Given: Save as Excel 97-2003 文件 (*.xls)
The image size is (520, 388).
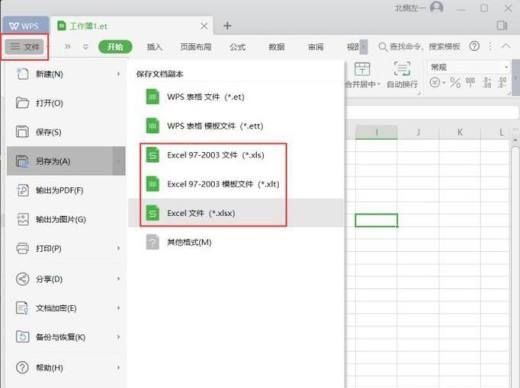Looking at the screenshot, I should coord(236,155).
